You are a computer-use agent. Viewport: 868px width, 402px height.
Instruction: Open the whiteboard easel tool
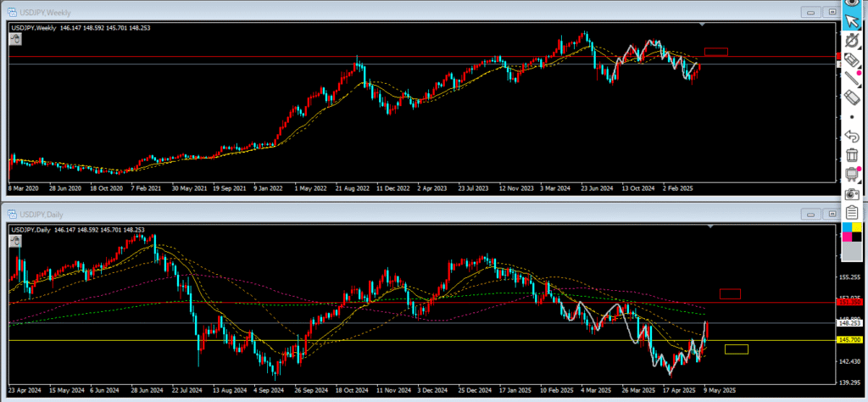(x=854, y=174)
